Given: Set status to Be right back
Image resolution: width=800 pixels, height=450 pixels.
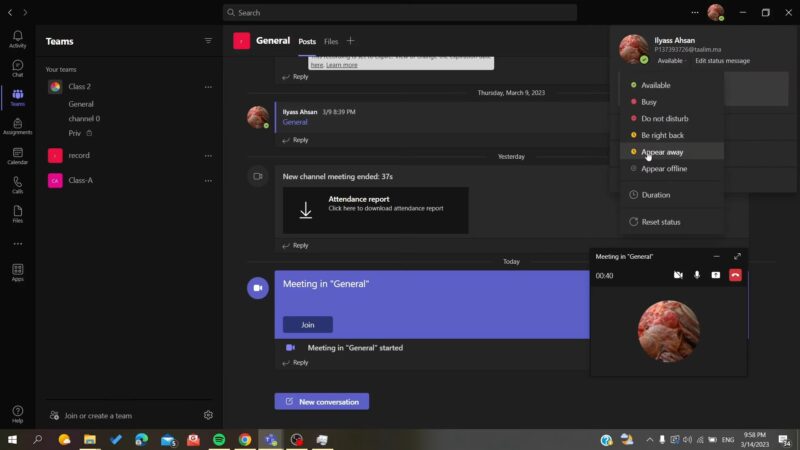Looking at the screenshot, I should click(671, 135).
